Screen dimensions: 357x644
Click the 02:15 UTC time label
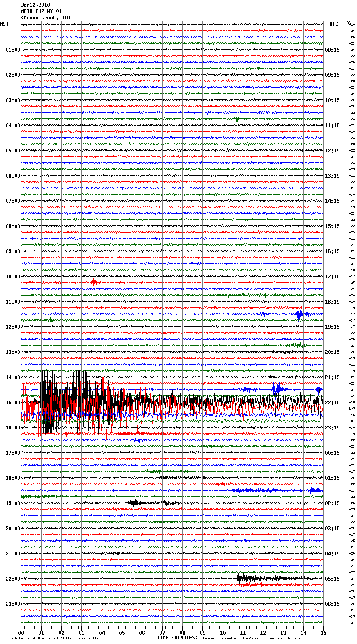click(x=332, y=503)
